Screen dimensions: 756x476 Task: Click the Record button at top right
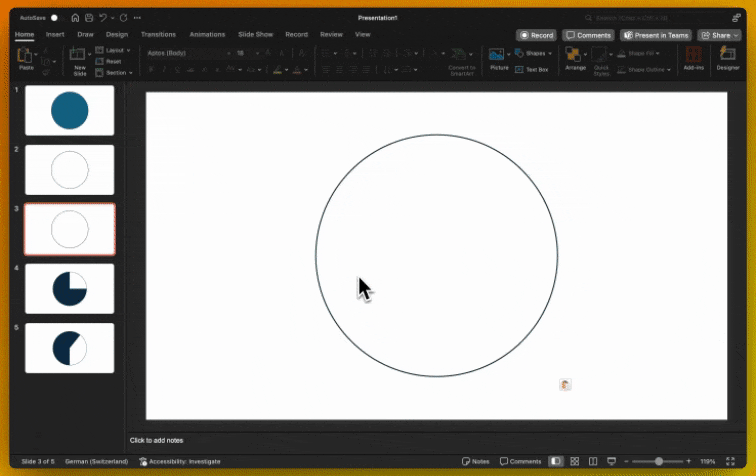click(x=537, y=35)
